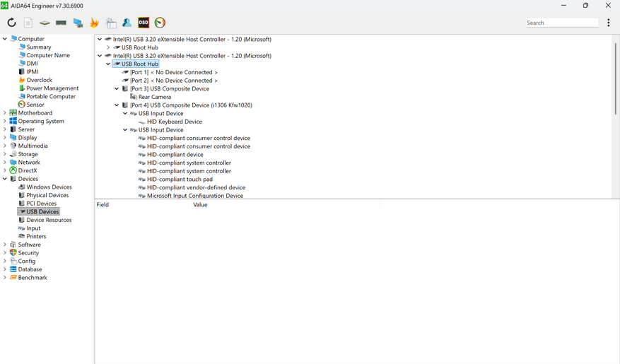The height and width of the screenshot is (364, 620).
Task: Launch the flame stability test icon
Action: coord(94,23)
